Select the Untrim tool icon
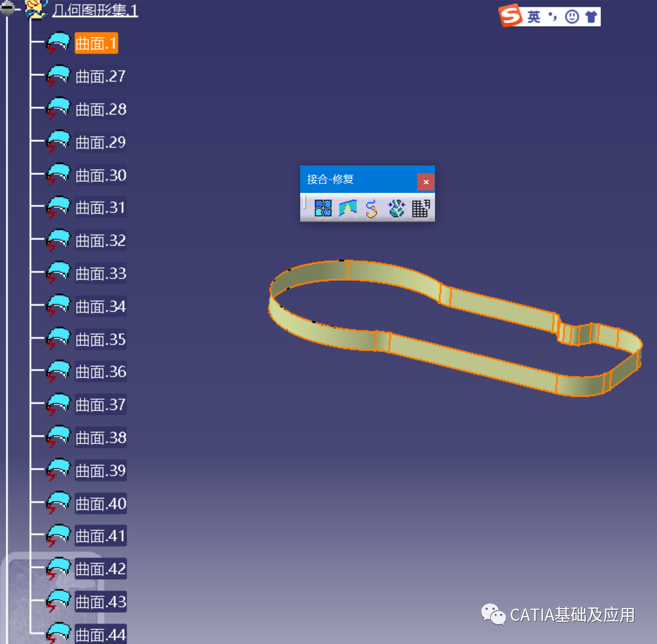This screenshot has width=657, height=644. click(396, 208)
